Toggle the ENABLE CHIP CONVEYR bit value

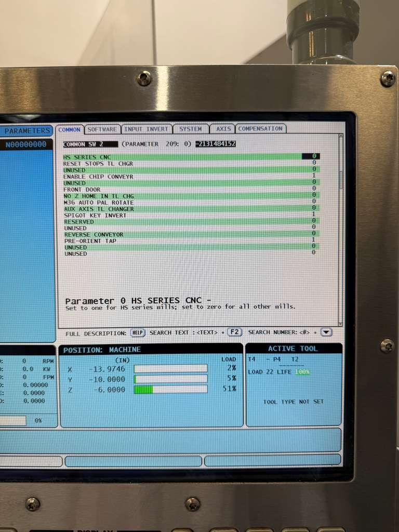pos(313,176)
